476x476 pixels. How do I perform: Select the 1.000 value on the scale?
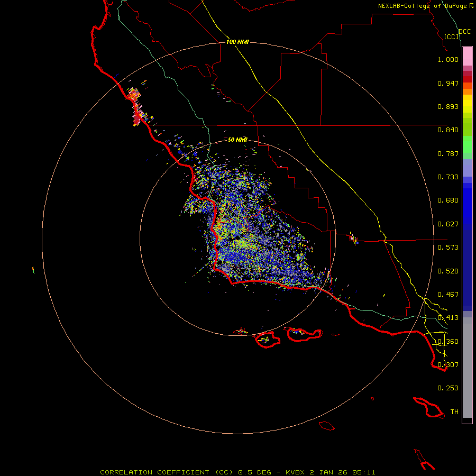(448, 59)
